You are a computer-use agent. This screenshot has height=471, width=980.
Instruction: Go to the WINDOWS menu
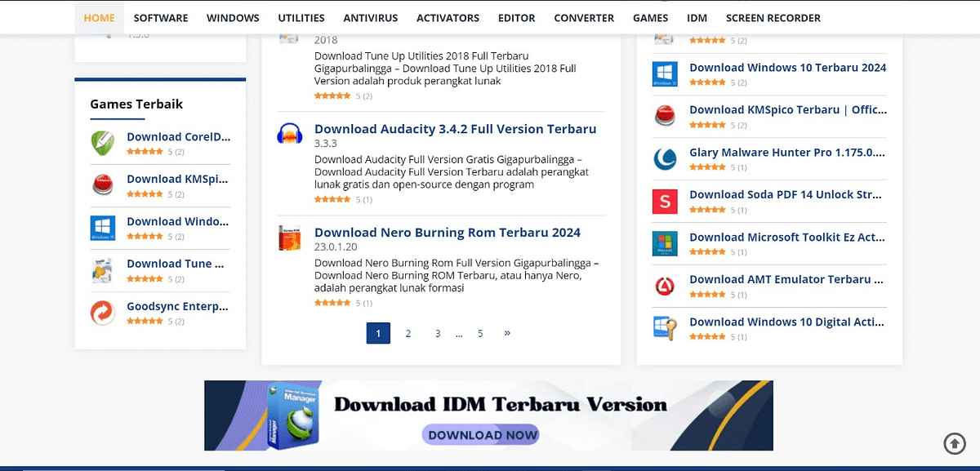(233, 18)
